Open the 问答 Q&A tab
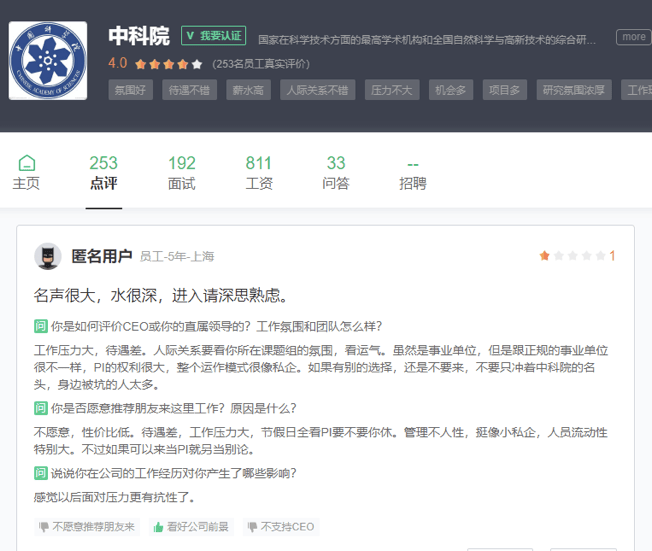This screenshot has height=551, width=652. pos(336,173)
